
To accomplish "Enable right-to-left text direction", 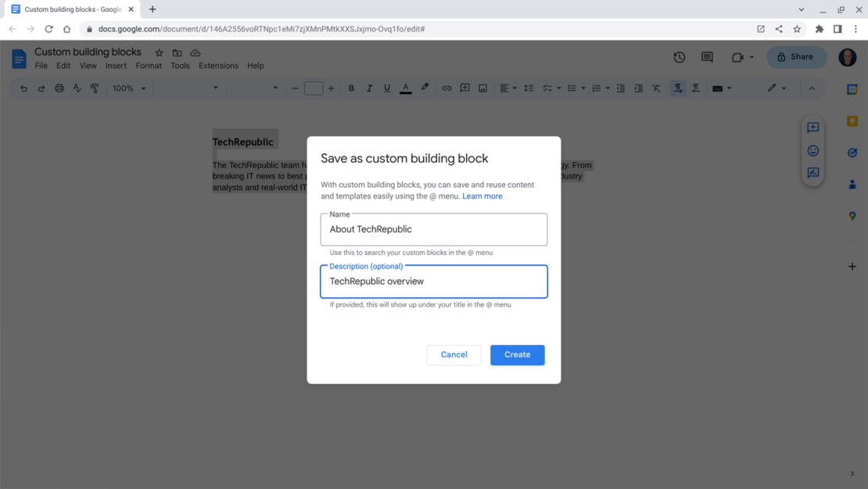I will [x=695, y=88].
